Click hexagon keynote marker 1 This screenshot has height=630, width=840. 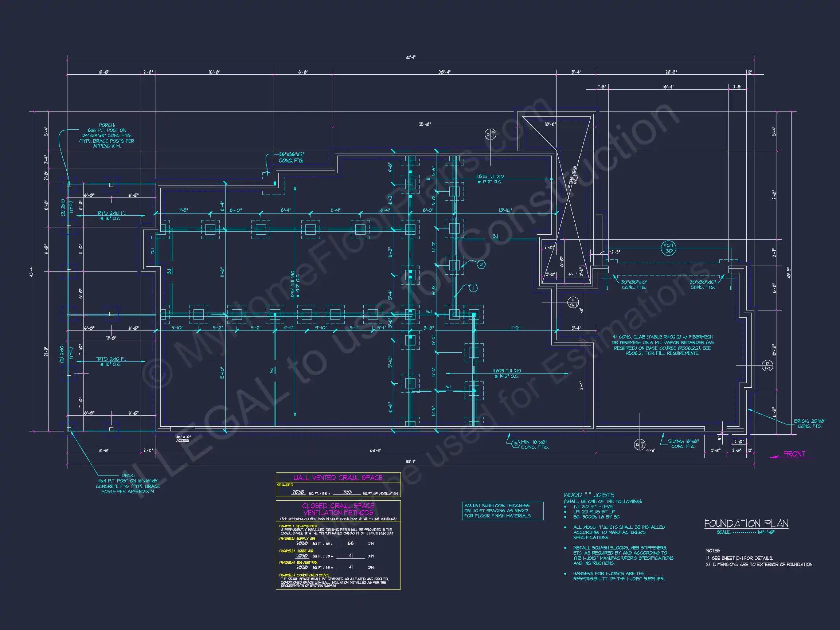coord(473,288)
